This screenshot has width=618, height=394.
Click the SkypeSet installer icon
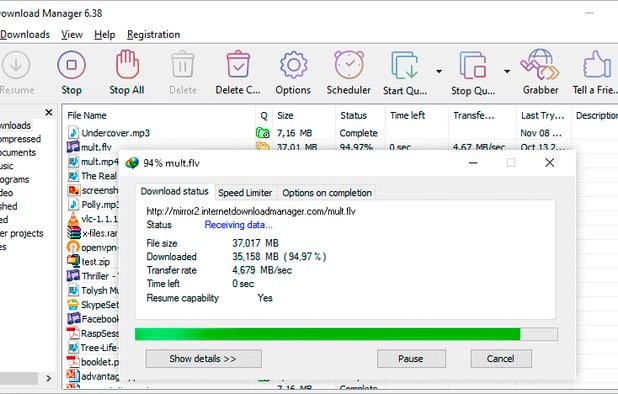(73, 305)
